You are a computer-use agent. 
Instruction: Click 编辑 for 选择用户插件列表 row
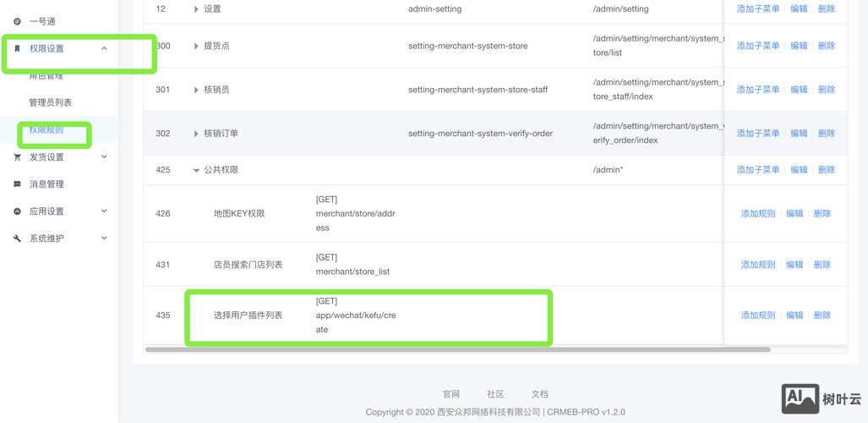click(794, 315)
